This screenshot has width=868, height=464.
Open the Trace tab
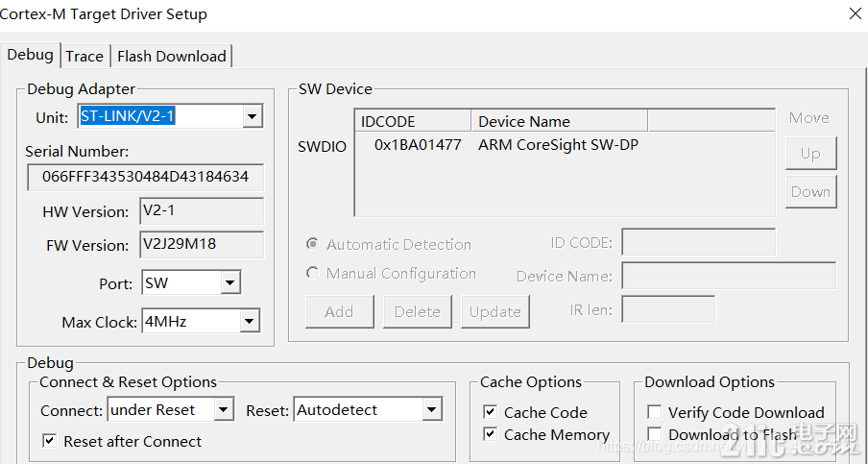pyautogui.click(x=84, y=57)
